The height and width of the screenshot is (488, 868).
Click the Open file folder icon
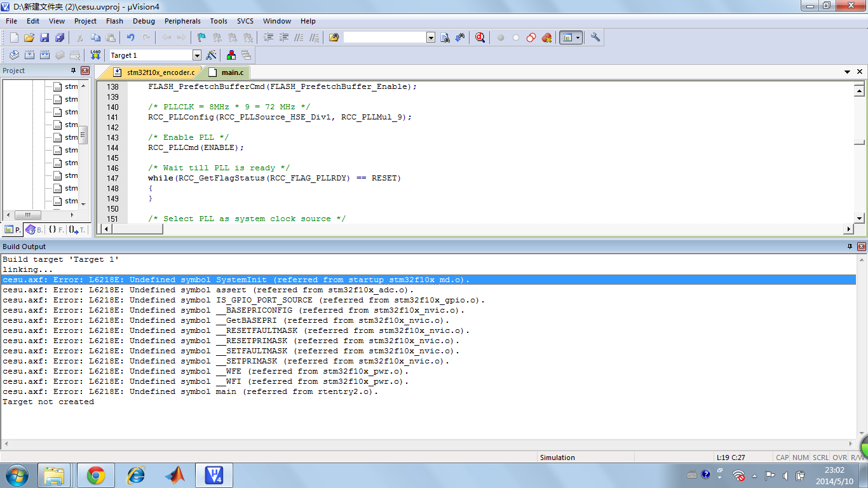tap(29, 37)
